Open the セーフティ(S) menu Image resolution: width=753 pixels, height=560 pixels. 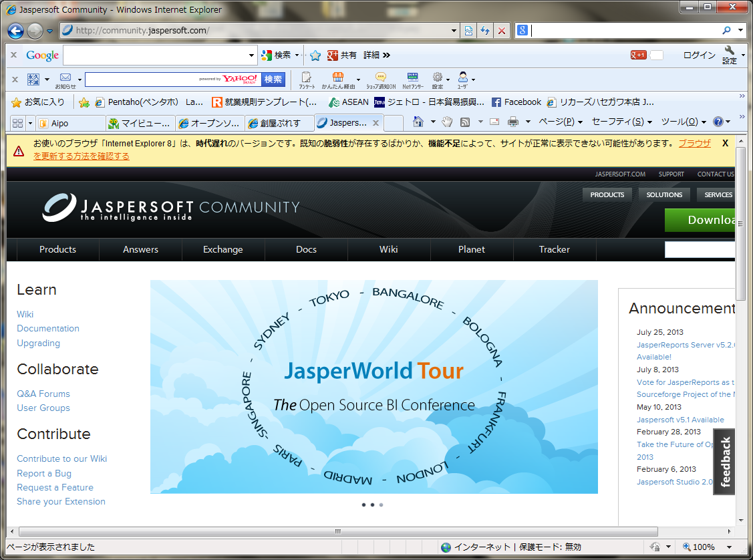[622, 122]
